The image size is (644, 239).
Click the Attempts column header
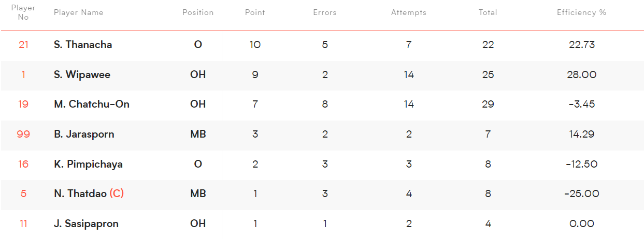[409, 12]
